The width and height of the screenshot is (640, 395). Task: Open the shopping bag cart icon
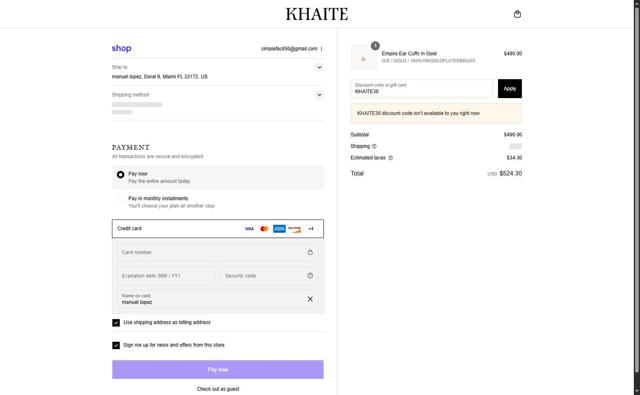pyautogui.click(x=517, y=14)
